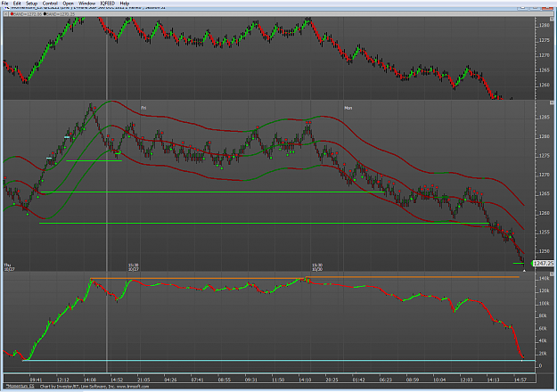Click the 07:41 time axis label
This screenshot has height=392, width=557.
(x=198, y=380)
